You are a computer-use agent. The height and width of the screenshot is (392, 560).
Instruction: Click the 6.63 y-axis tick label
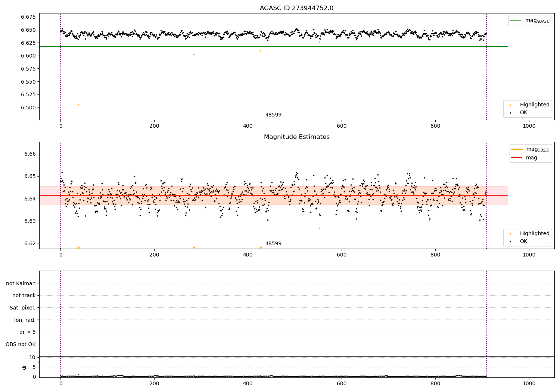tap(30, 221)
